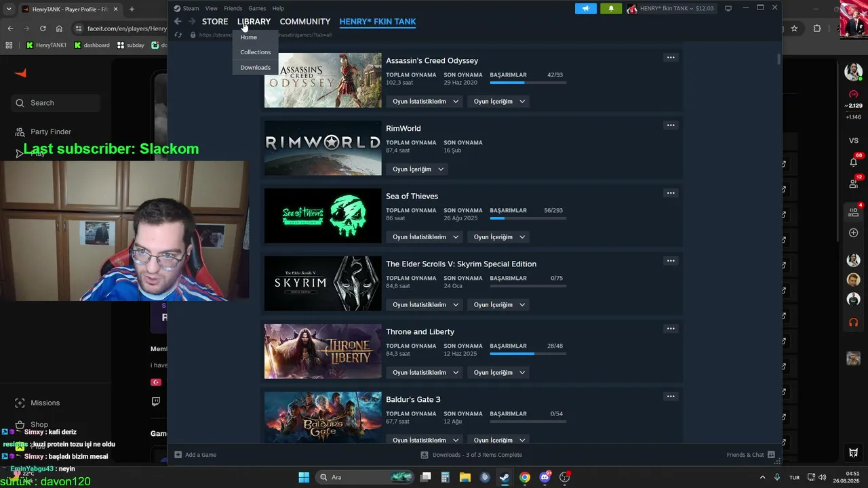Open the HENRY* FKIN TANK profile tab
The height and width of the screenshot is (488, 868).
pyautogui.click(x=378, y=22)
